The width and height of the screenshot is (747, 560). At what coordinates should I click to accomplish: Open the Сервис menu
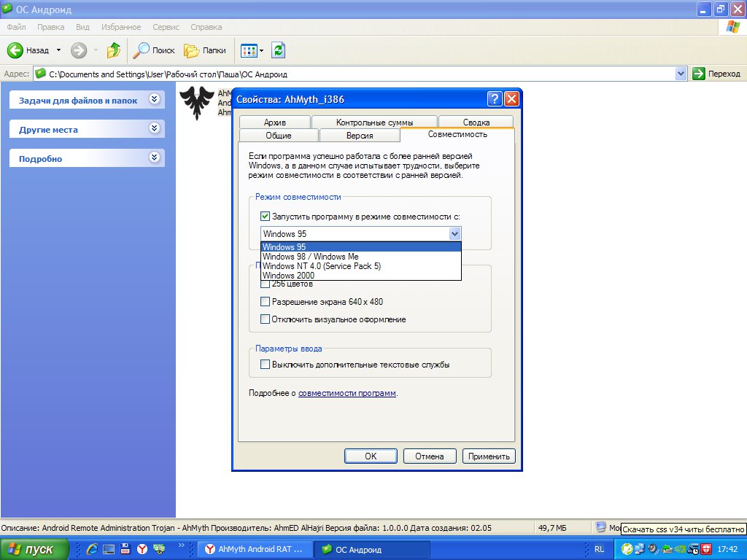pyautogui.click(x=166, y=27)
